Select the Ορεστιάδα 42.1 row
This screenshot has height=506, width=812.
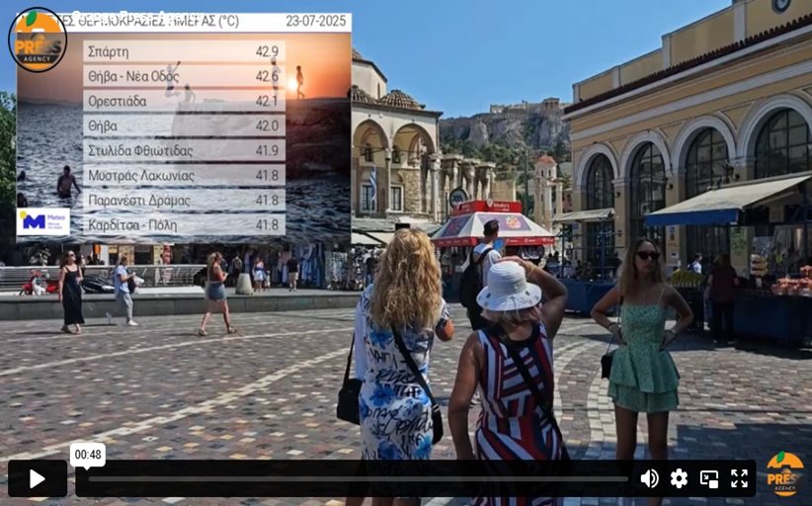184,101
